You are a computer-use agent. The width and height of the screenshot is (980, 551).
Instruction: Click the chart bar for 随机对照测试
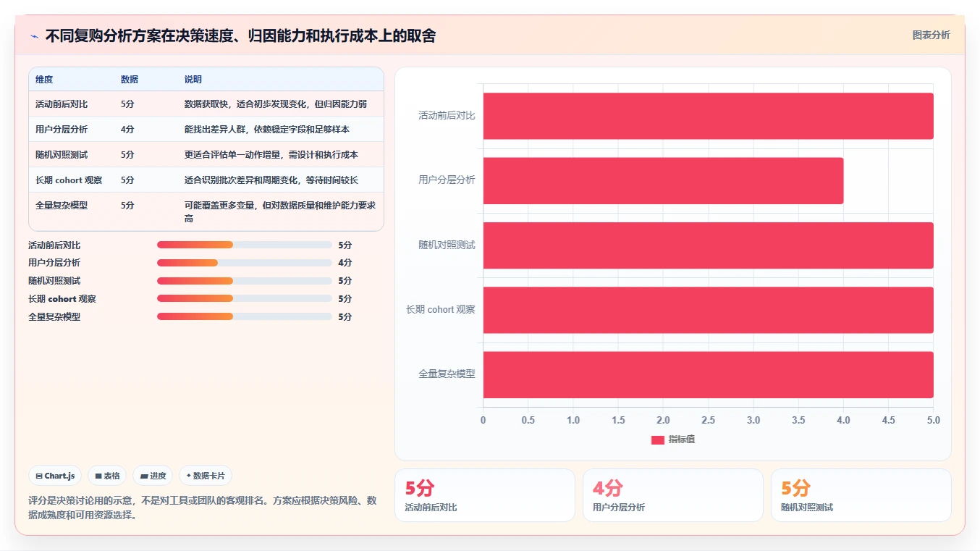pyautogui.click(x=709, y=245)
